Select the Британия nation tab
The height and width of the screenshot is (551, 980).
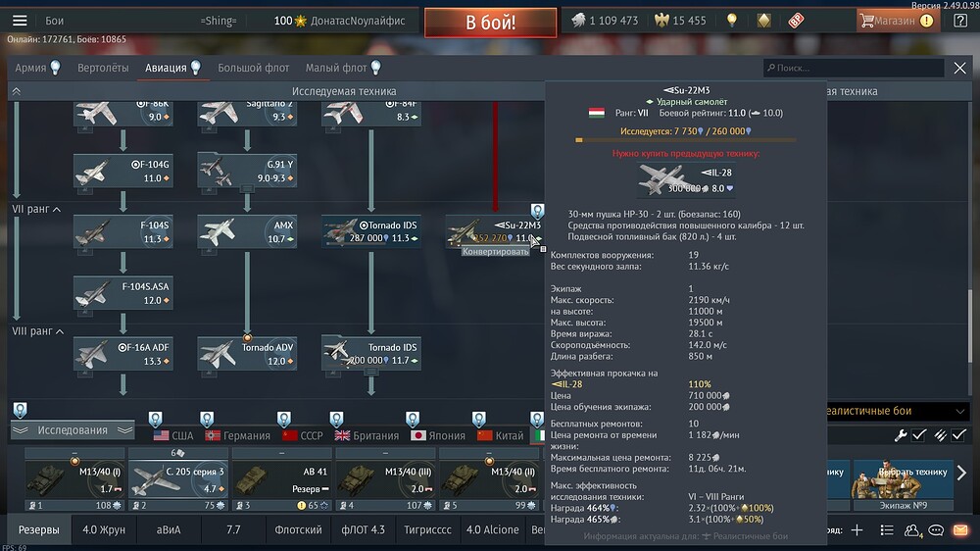(367, 435)
